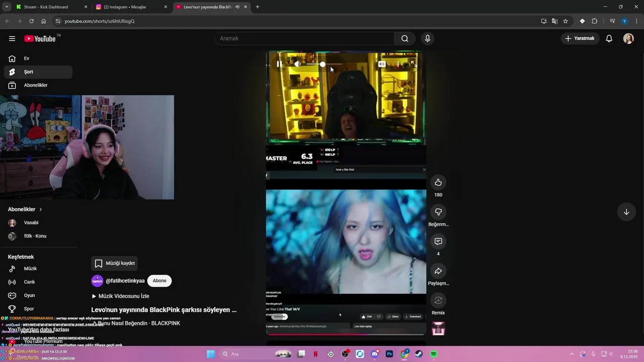Open the Chrome profile Y avatar
Screen dimensions: 644x362
[624, 21]
